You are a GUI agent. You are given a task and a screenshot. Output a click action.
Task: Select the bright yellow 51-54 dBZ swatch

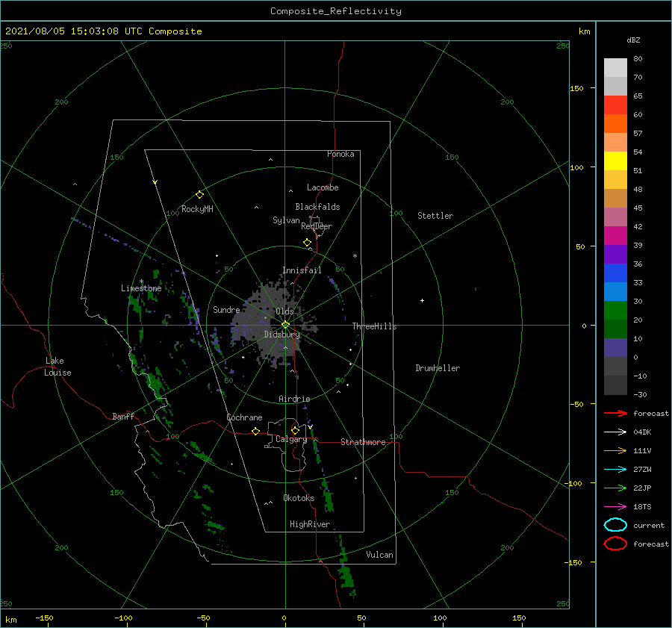coord(615,161)
